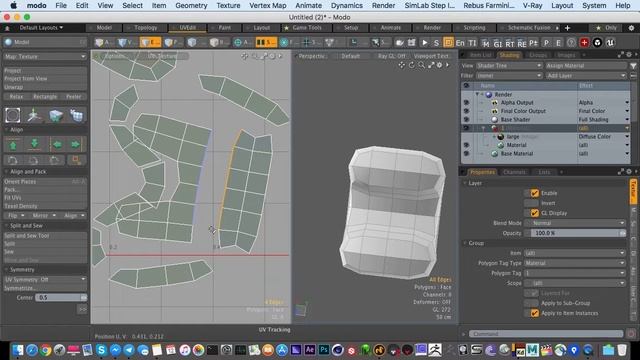Open the Add Layer dropdown

pos(586,76)
